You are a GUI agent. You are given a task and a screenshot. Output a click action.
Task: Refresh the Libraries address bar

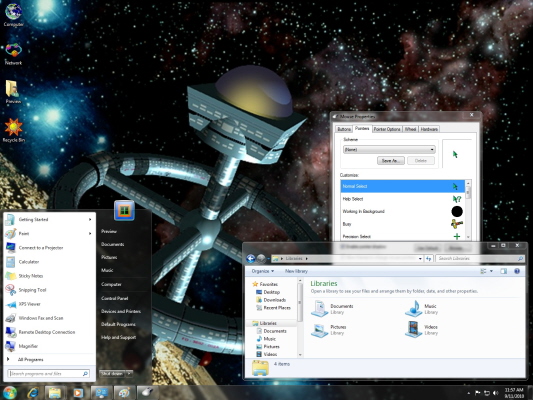click(x=428, y=259)
